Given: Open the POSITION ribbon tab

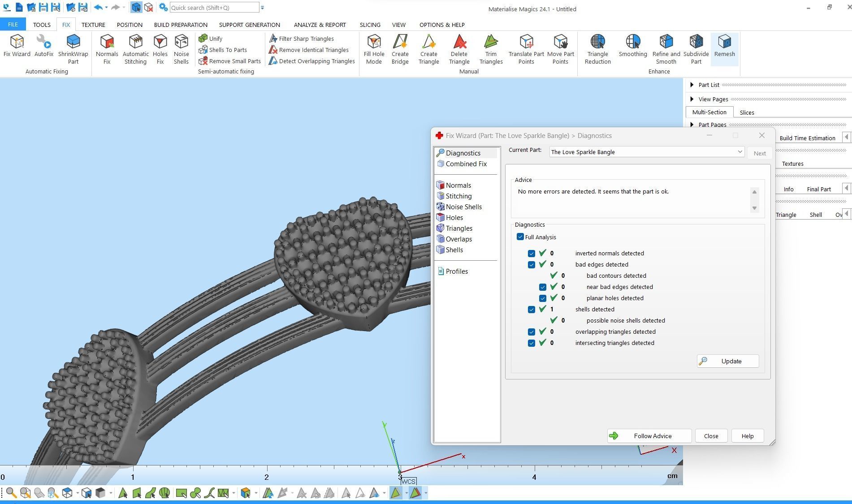Looking at the screenshot, I should click(x=130, y=25).
